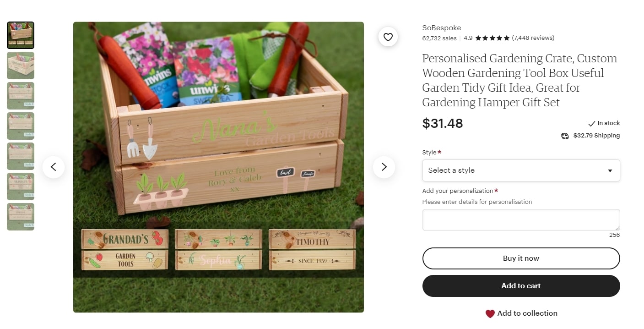This screenshot has width=644, height=329.
Task: Click the style dropdown arrow
Action: [610, 171]
